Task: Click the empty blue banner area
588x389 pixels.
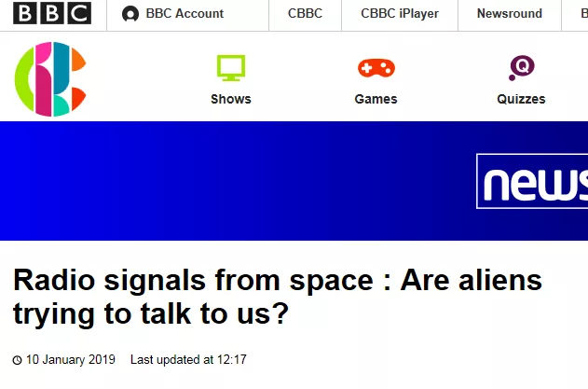Action: click(x=233, y=181)
